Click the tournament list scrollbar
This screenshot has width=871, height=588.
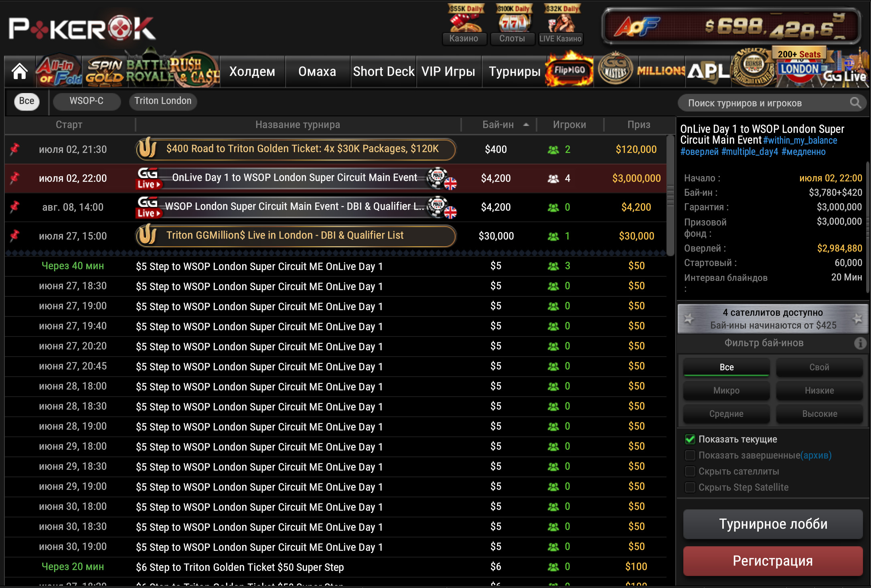click(670, 195)
